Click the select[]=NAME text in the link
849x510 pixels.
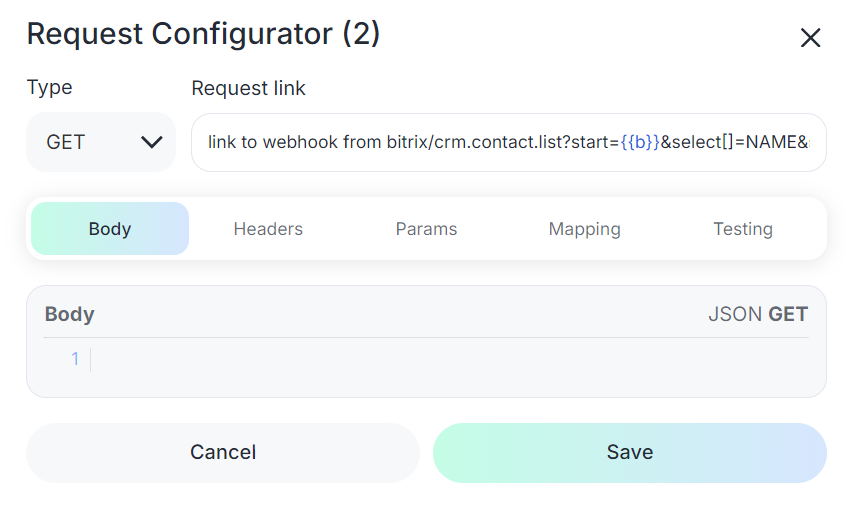pos(733,142)
